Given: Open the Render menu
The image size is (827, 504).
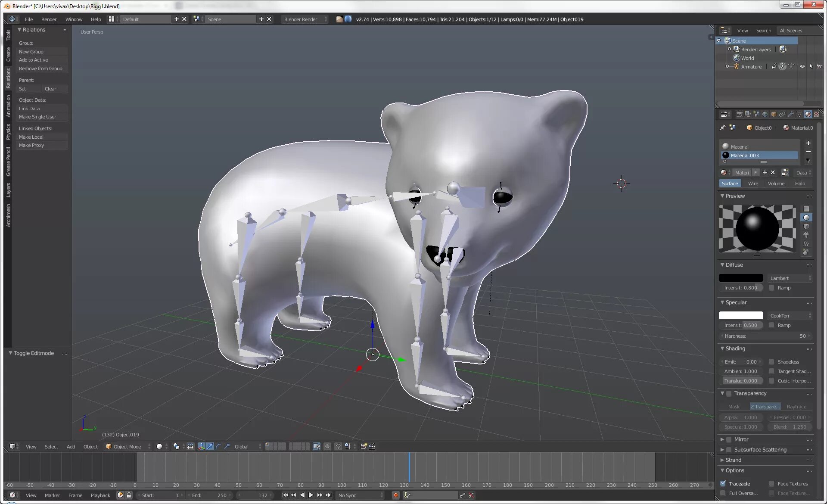Looking at the screenshot, I should (x=49, y=19).
